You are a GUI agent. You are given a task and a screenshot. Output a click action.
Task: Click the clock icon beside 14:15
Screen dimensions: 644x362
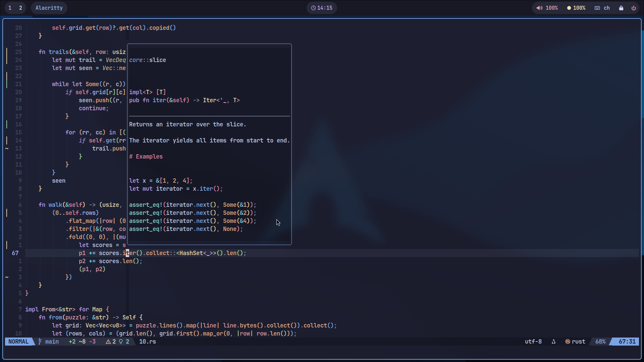click(x=313, y=8)
